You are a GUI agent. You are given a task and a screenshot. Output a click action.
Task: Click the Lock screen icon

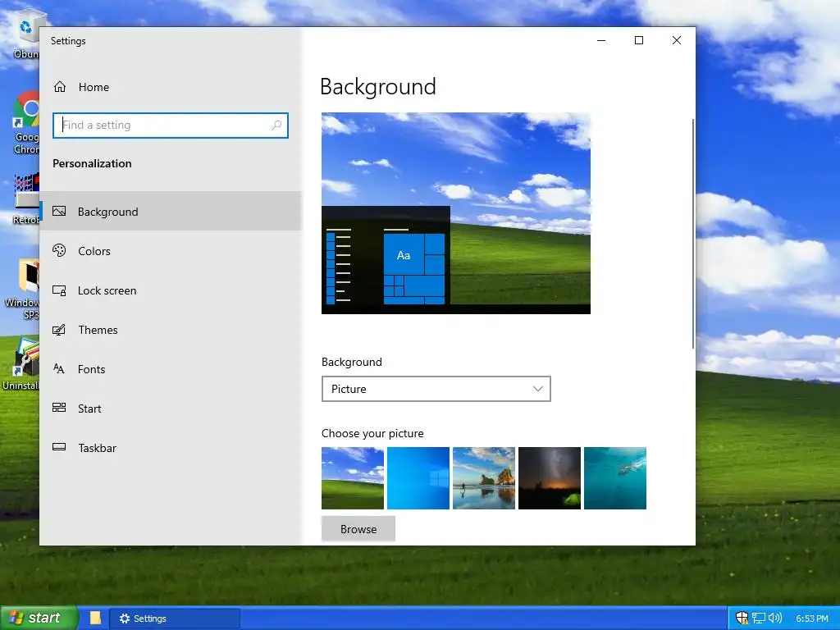[59, 290]
